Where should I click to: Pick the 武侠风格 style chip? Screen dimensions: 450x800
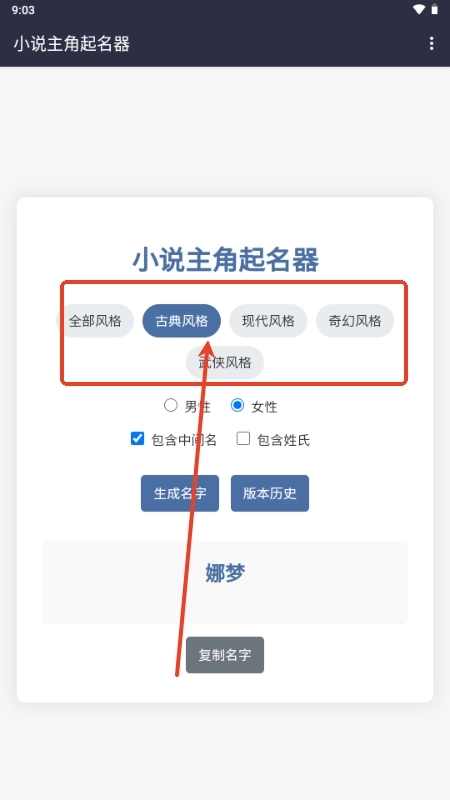[x=225, y=363]
